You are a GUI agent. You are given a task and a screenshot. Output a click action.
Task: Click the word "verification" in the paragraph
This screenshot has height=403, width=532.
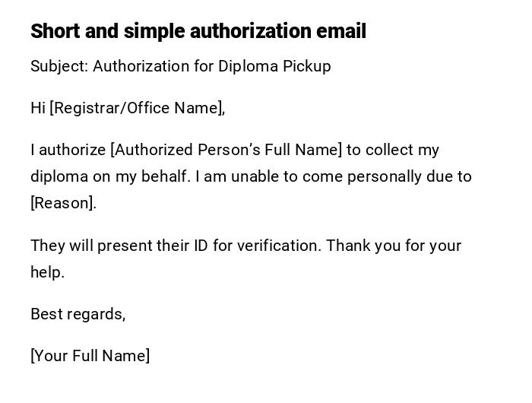[279, 246]
